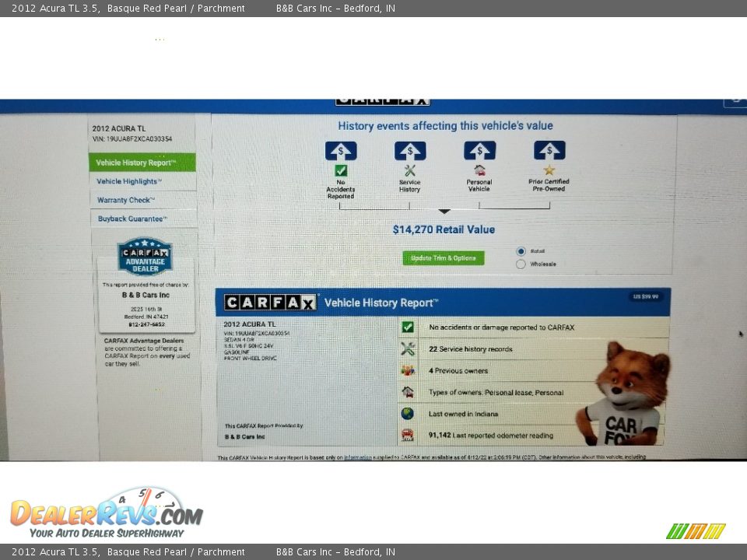
Task: Select the Wholesale radio button
Action: click(x=521, y=264)
